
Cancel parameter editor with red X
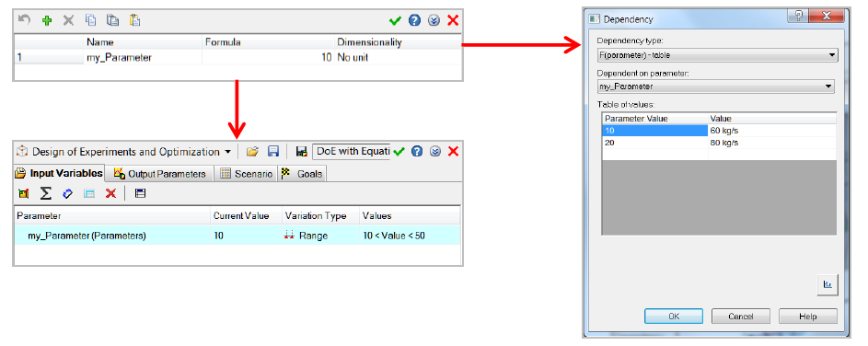click(453, 20)
